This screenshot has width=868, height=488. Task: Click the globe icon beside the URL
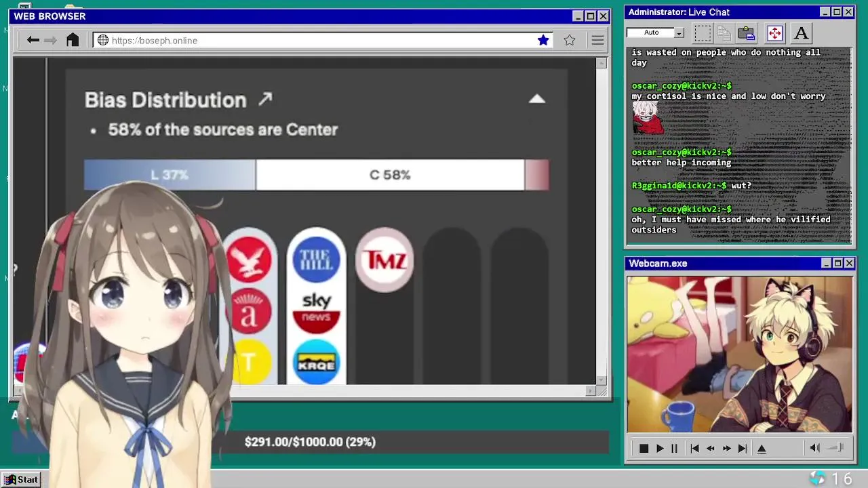(103, 40)
